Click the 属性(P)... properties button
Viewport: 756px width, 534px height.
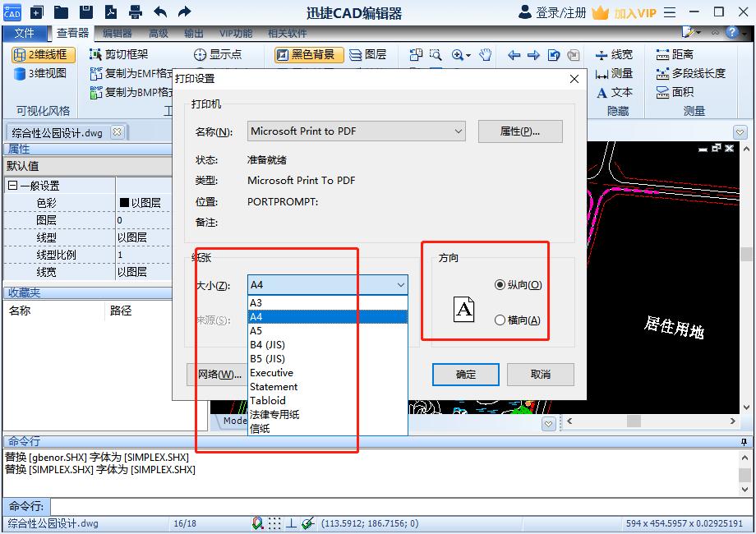coord(520,131)
